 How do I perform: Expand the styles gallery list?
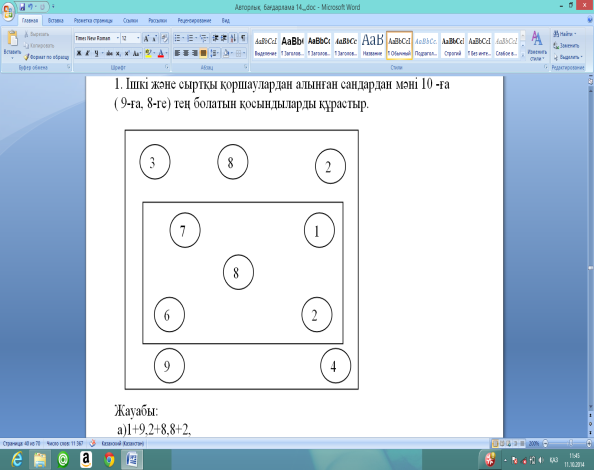pyautogui.click(x=523, y=55)
